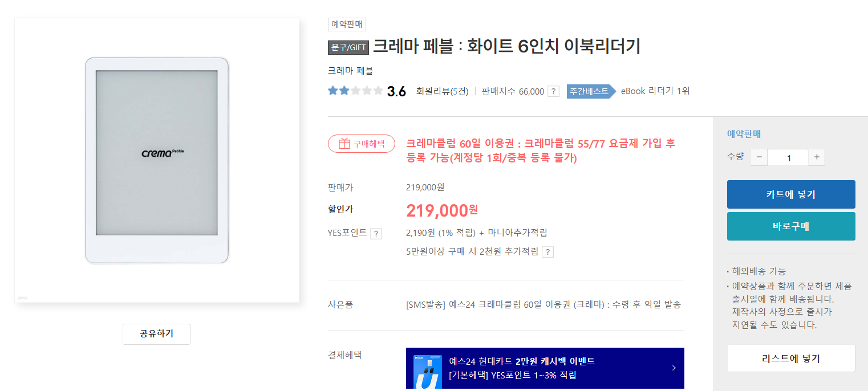Screen dimensions: 868x391
Task: Click the 마니아추가적립 text
Action: coord(517,233)
